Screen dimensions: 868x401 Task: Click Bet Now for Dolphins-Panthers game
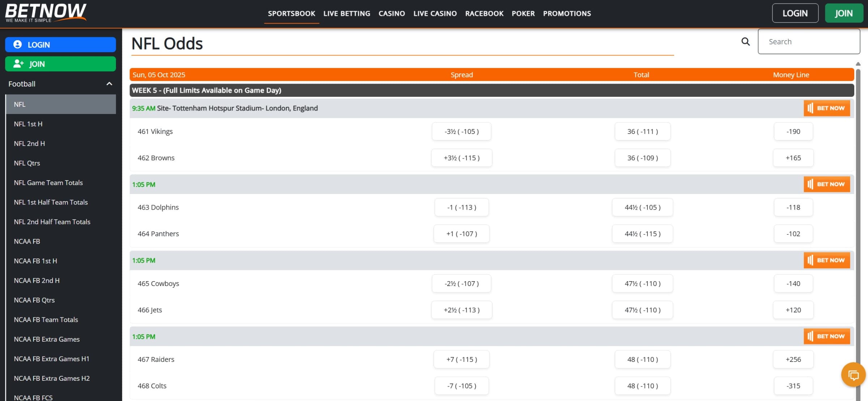pos(826,184)
